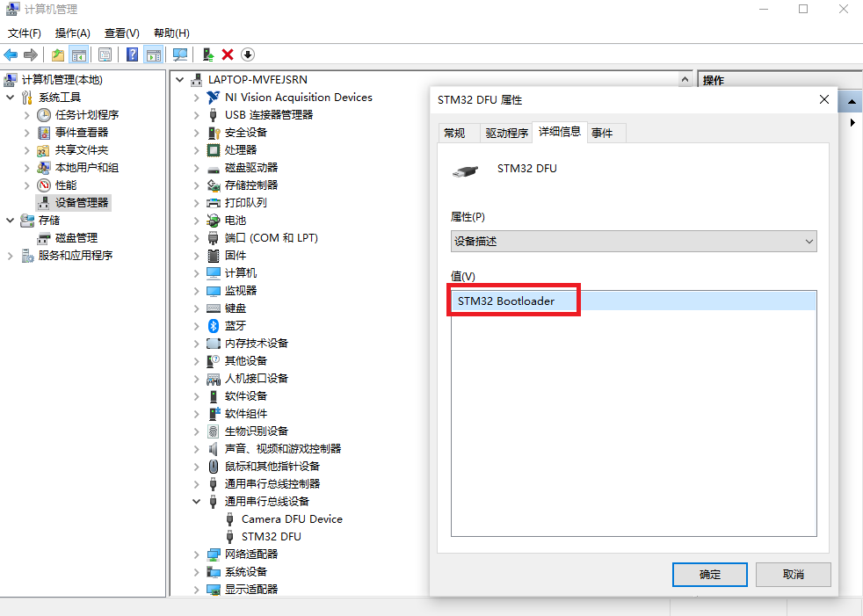Select Local Users and Groups (本地用户和组)

87,167
